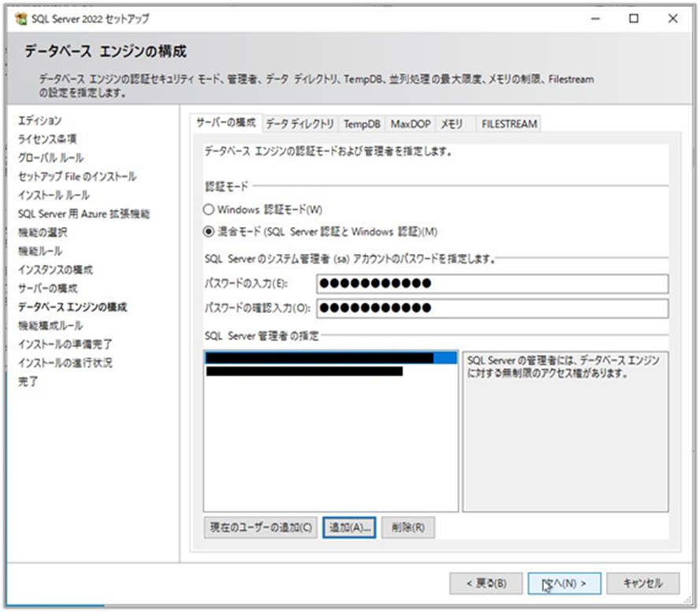Open the FILESTREAM tab
The height and width of the screenshot is (612, 700).
(509, 124)
